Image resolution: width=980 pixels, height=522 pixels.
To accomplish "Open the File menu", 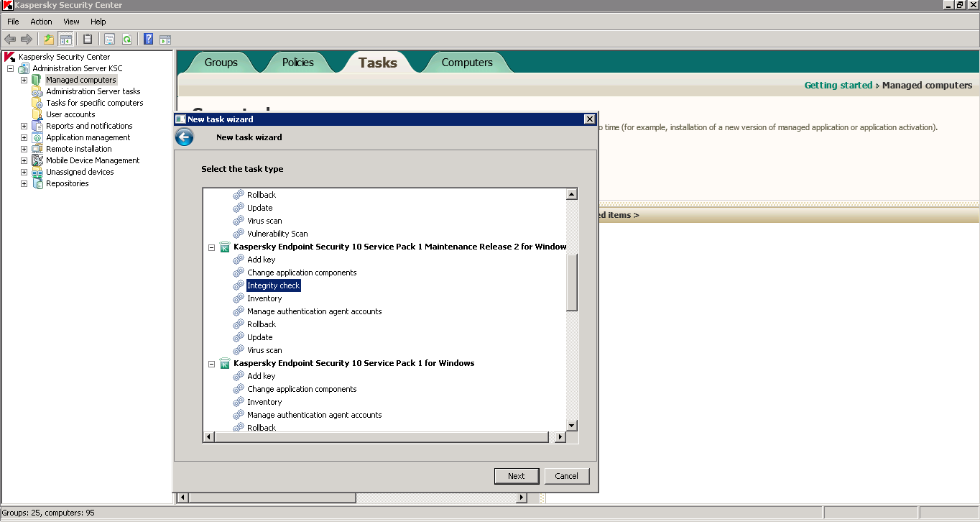I will tap(13, 22).
